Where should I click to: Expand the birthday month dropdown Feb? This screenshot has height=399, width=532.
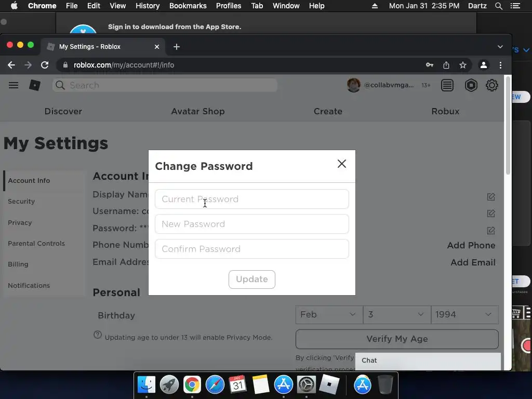[329, 314]
